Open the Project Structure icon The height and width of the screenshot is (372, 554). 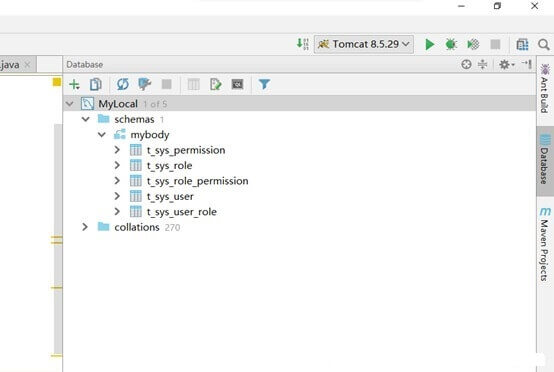[x=523, y=44]
